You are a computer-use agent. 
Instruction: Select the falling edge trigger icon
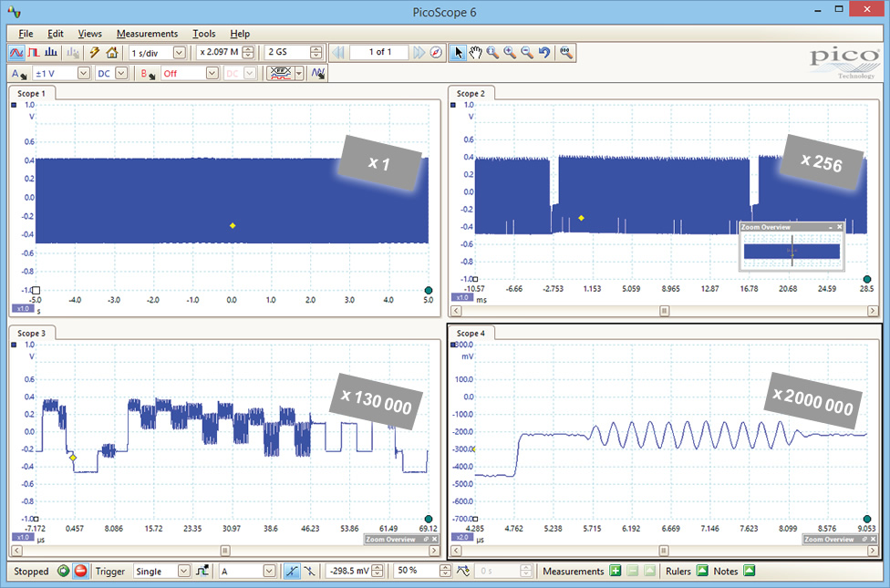(309, 571)
